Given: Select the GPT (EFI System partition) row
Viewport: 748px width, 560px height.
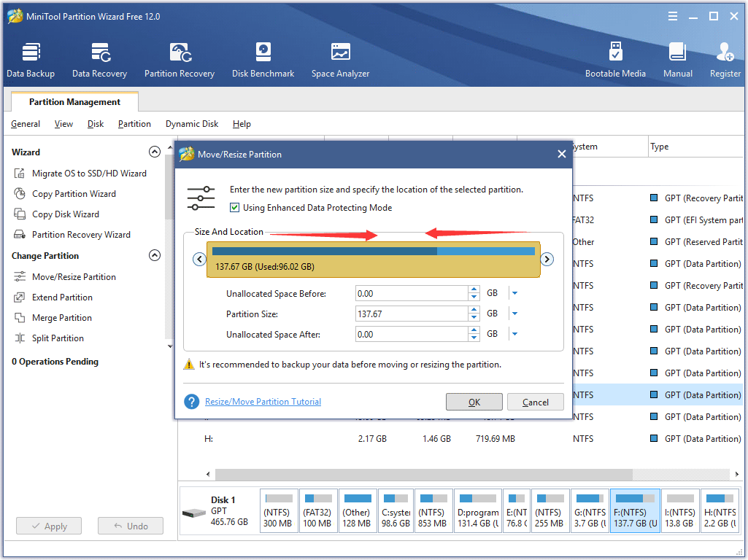Looking at the screenshot, I should [658, 220].
